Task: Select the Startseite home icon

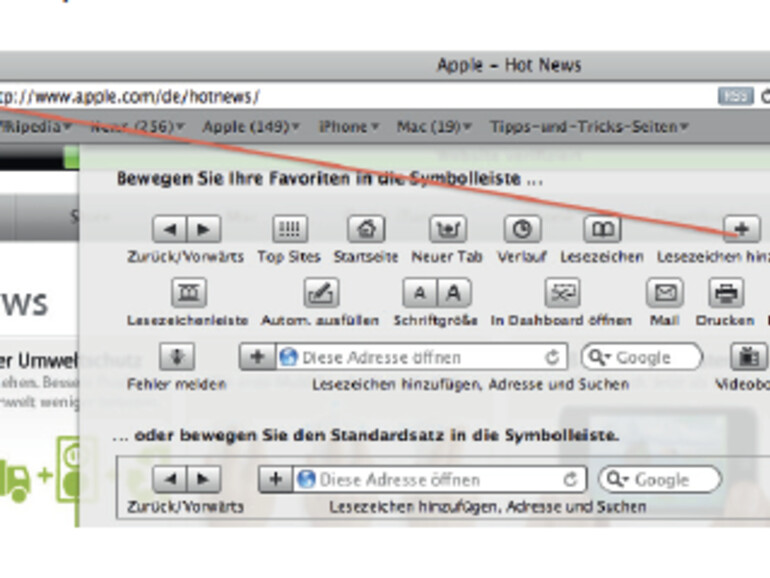Action: pos(366,229)
